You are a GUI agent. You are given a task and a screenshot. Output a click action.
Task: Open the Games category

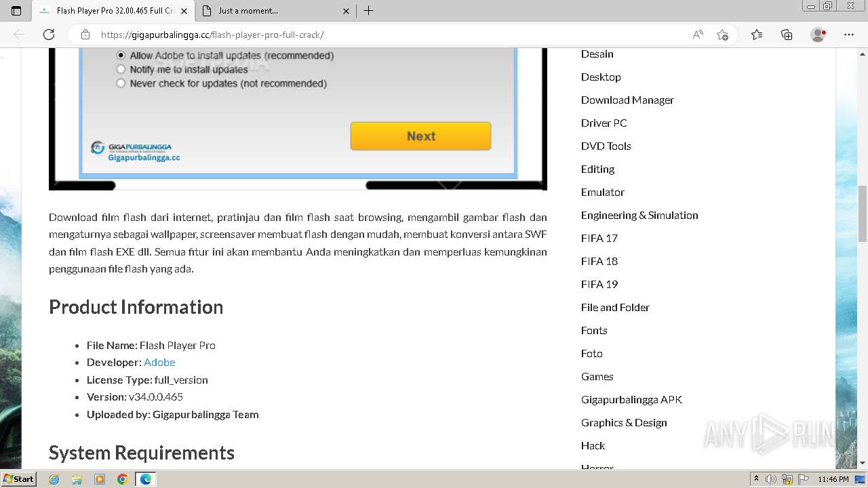[597, 377]
